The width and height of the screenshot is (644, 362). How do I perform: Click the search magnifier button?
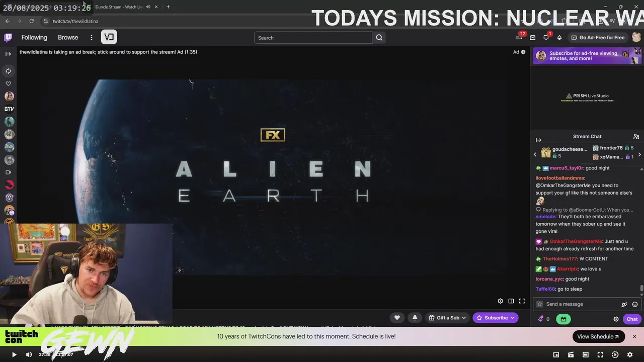(379, 38)
